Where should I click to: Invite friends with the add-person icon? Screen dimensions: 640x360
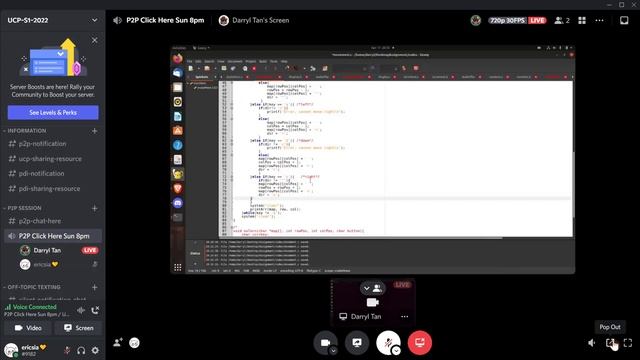coord(118,342)
